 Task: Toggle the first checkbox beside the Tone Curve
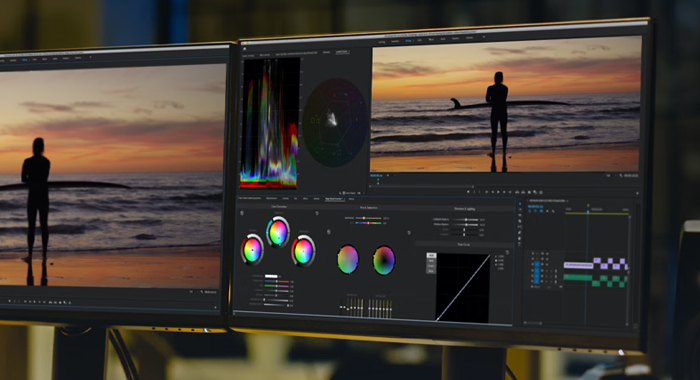[x=496, y=256]
